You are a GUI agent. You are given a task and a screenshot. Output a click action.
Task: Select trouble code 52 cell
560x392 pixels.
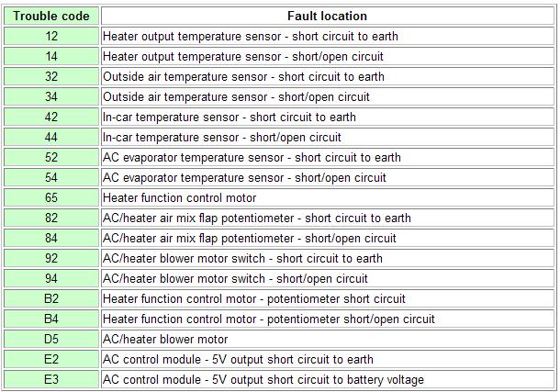click(x=51, y=158)
